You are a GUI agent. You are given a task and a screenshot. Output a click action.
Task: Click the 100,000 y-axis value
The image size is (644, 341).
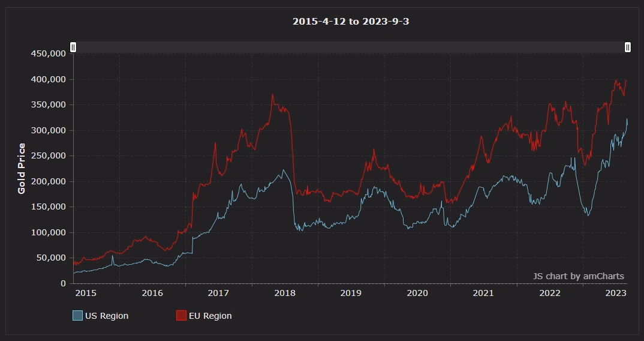49,232
